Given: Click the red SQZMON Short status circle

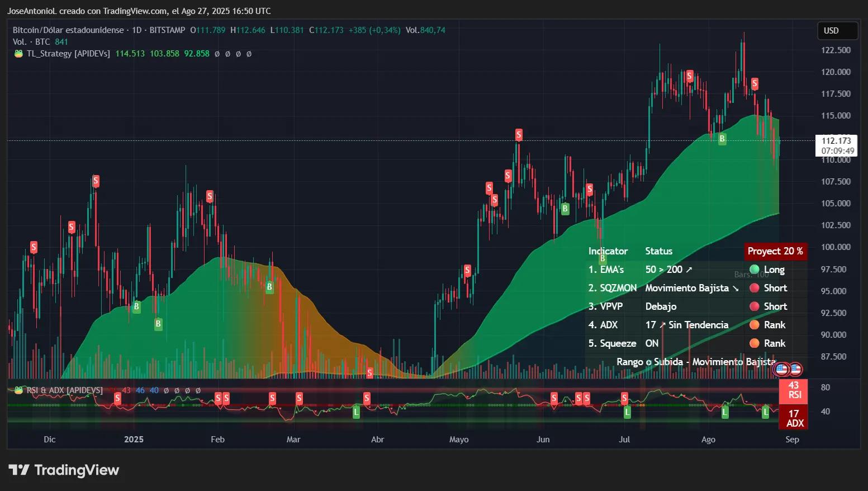Looking at the screenshot, I should pos(754,288).
